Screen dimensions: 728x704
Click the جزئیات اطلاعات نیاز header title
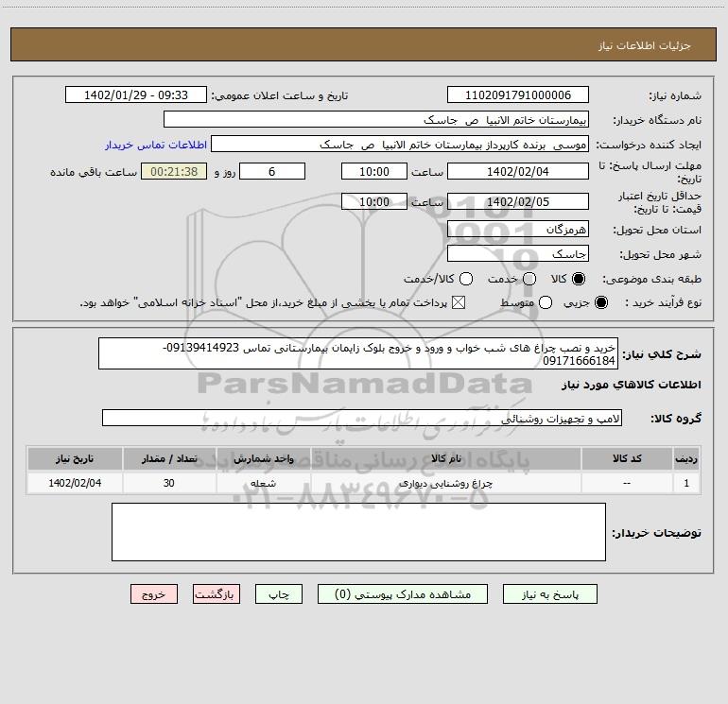(x=645, y=45)
